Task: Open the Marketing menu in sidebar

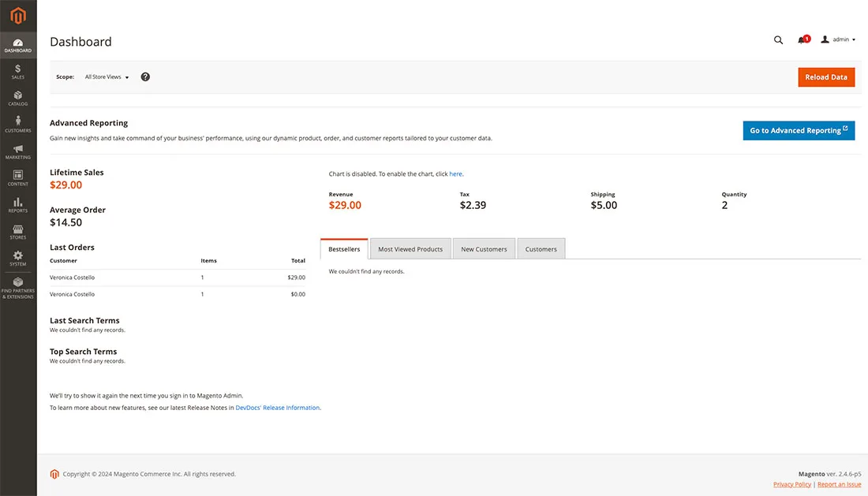Action: click(18, 152)
